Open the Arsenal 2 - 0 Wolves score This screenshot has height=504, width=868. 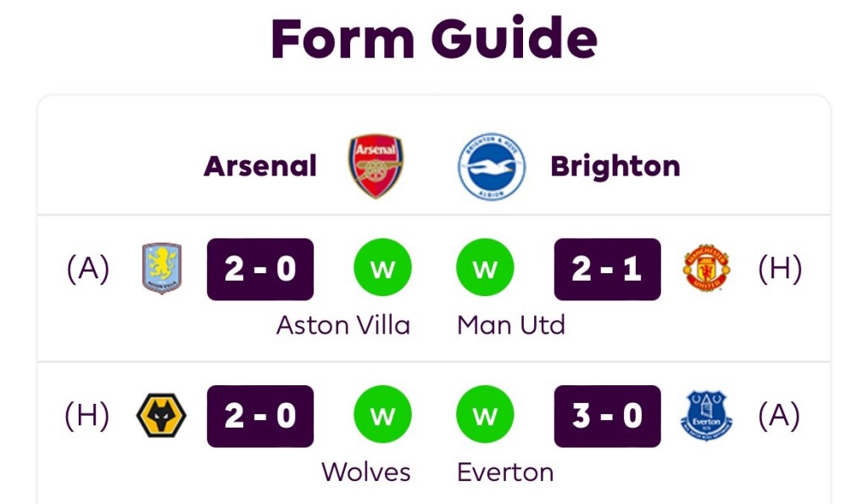tap(260, 416)
